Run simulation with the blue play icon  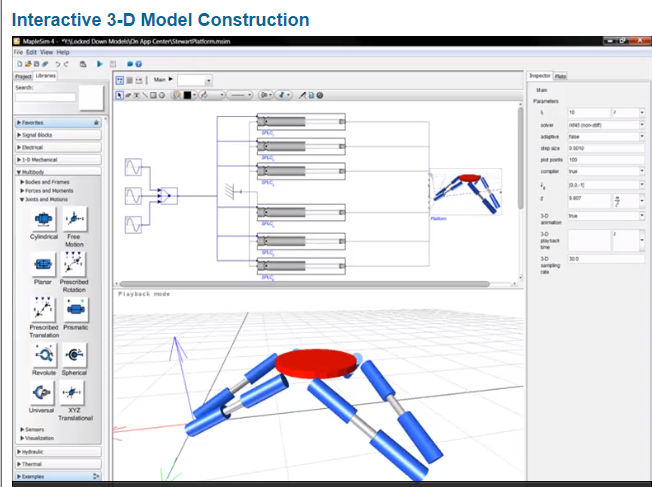pos(98,63)
